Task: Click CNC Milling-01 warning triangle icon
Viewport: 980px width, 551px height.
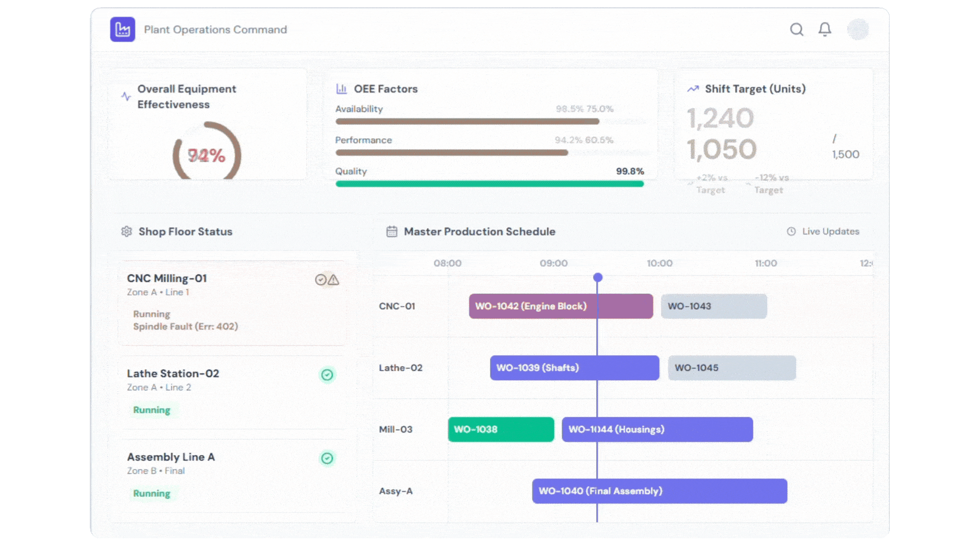Action: pos(334,280)
